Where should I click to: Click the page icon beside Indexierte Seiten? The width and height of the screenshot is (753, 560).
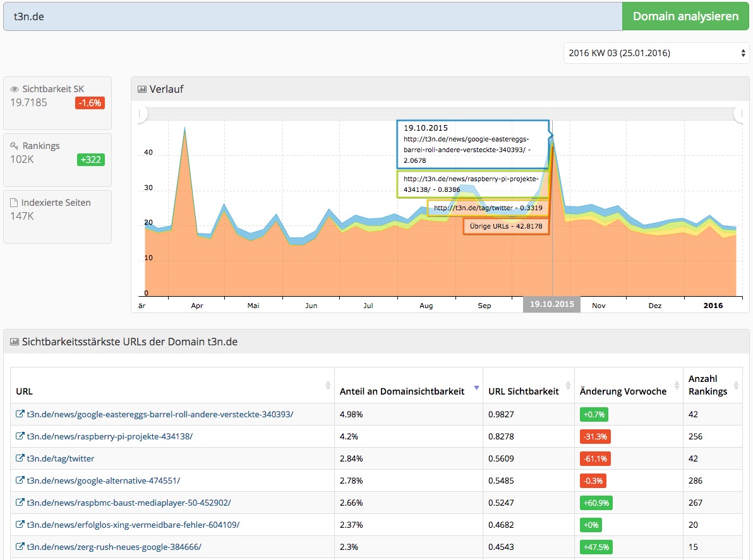[14, 203]
